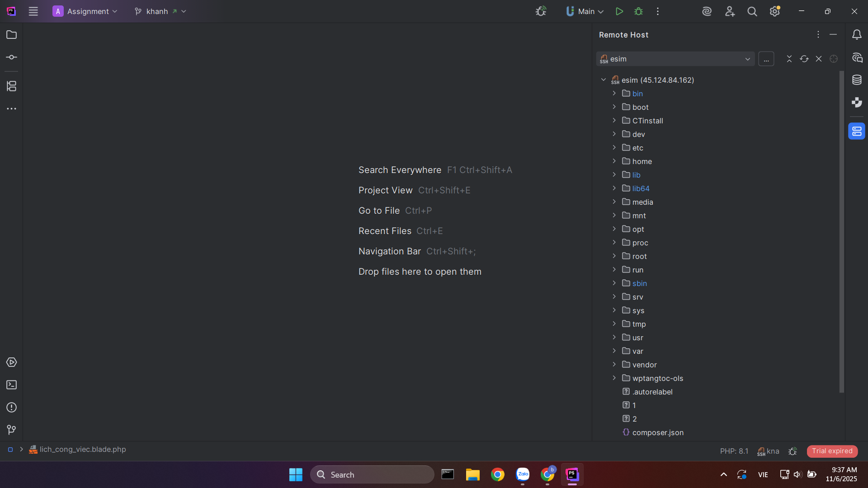Open the main hamburger menu
Viewport: 868px width, 488px height.
[x=33, y=11]
